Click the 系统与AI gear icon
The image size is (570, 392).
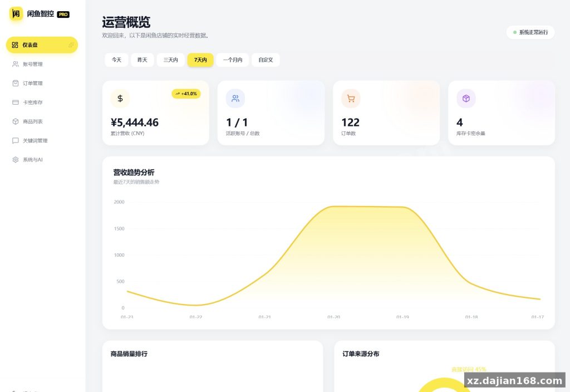click(15, 160)
